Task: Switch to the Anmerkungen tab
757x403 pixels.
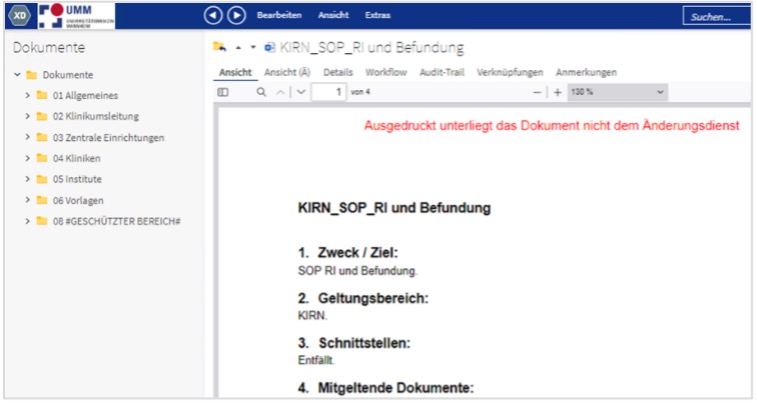Action: [586, 72]
